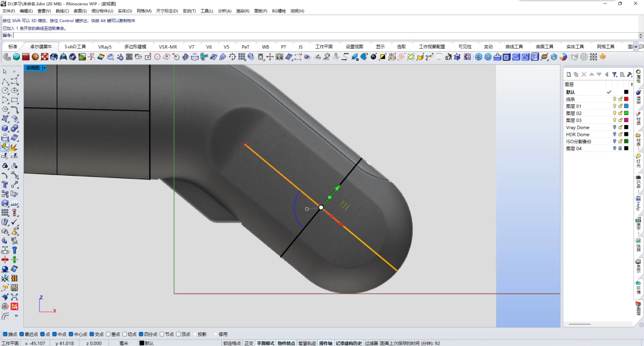Open the 说明(H) help menu
The height and width of the screenshot is (346, 644).
[x=298, y=11]
